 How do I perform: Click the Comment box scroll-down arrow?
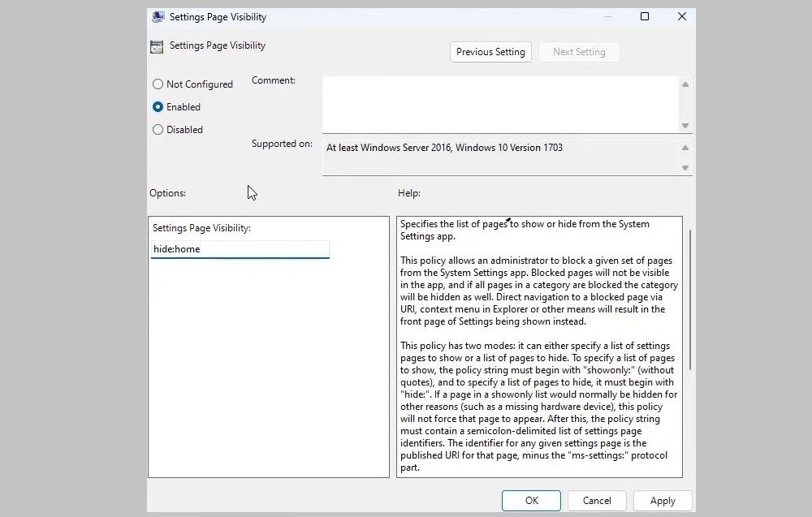pos(685,127)
